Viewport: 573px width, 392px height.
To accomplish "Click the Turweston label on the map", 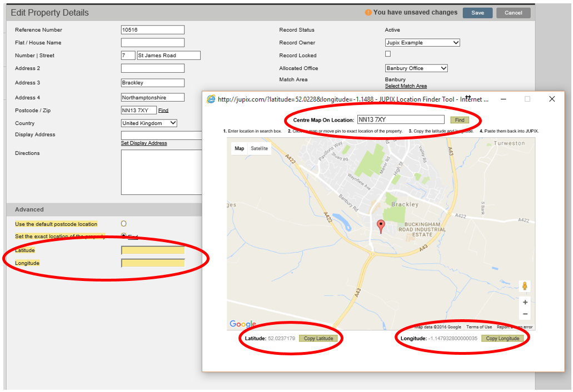I will pos(509,143).
